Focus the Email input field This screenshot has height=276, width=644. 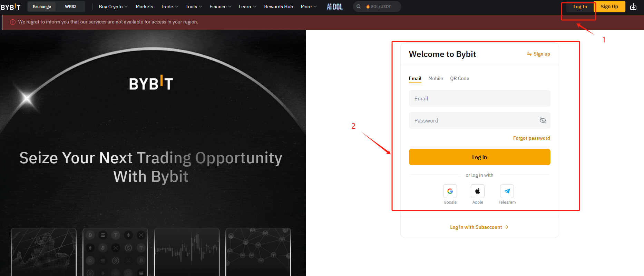tap(480, 98)
